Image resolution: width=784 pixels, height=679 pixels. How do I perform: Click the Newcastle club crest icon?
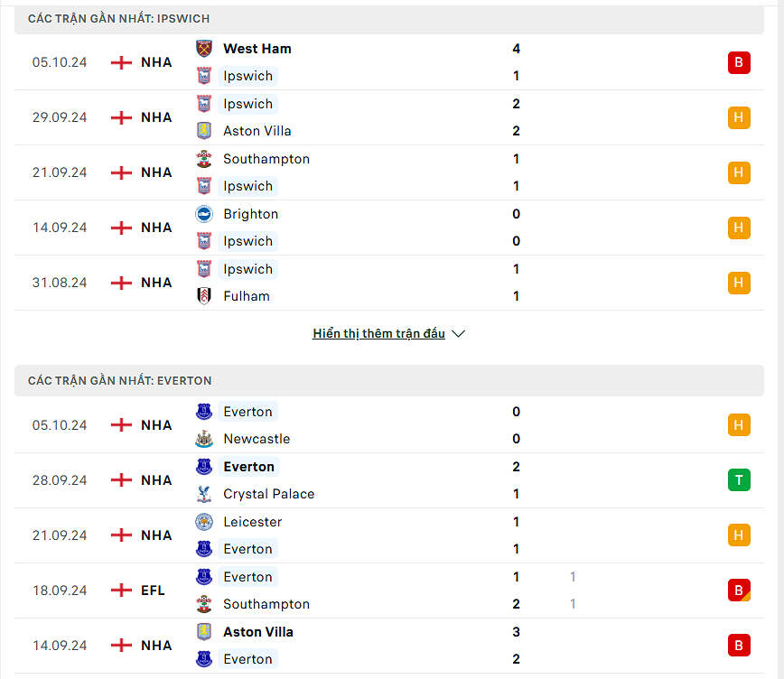tap(204, 439)
